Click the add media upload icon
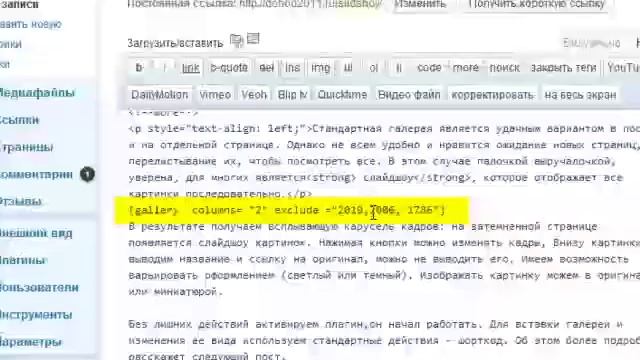The height and width of the screenshot is (360, 640). tap(236, 40)
